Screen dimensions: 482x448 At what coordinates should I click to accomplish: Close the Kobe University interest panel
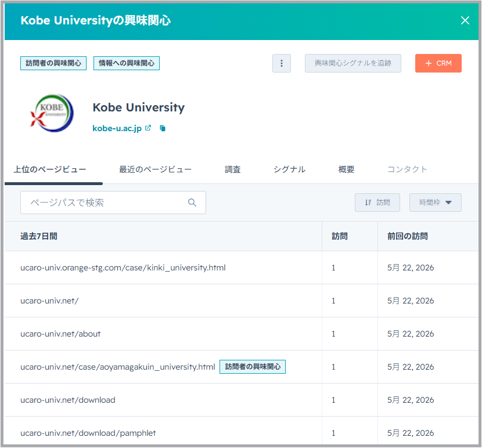[x=465, y=20]
